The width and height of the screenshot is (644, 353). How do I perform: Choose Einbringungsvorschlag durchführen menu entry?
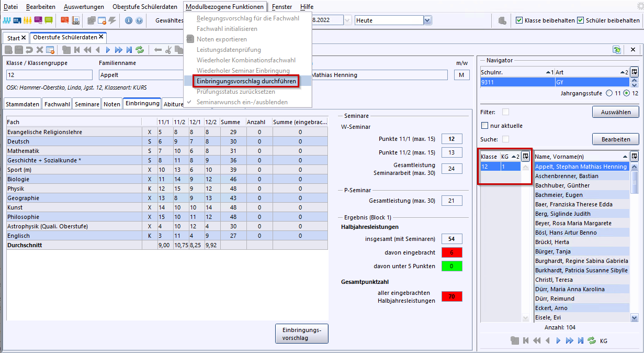pos(246,81)
